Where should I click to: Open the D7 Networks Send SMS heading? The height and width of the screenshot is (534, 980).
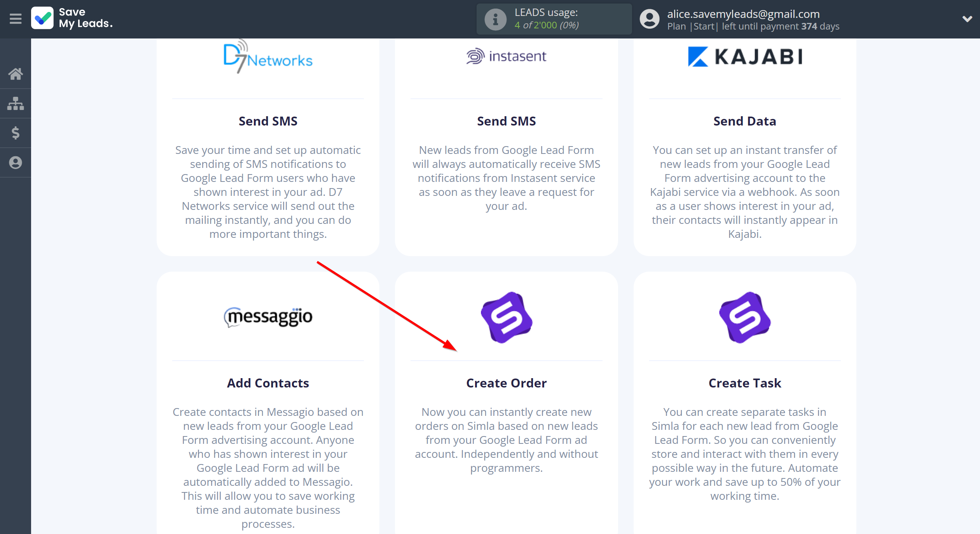268,121
